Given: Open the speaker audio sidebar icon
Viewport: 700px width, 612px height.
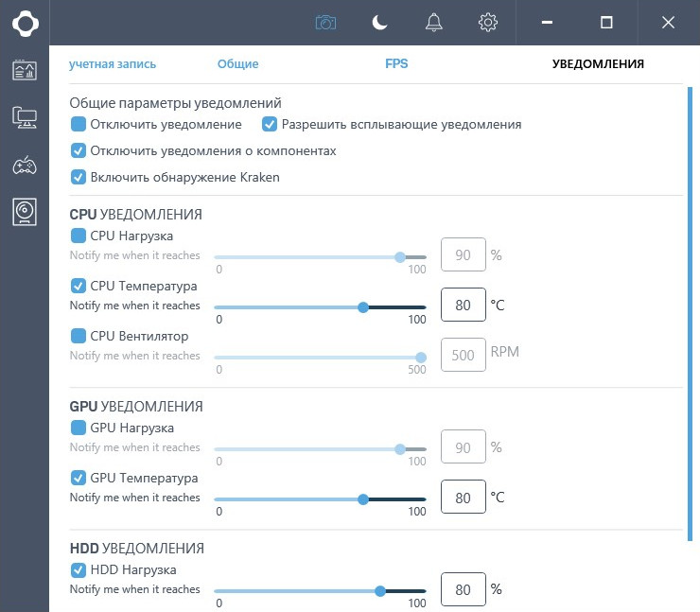Looking at the screenshot, I should (25, 212).
